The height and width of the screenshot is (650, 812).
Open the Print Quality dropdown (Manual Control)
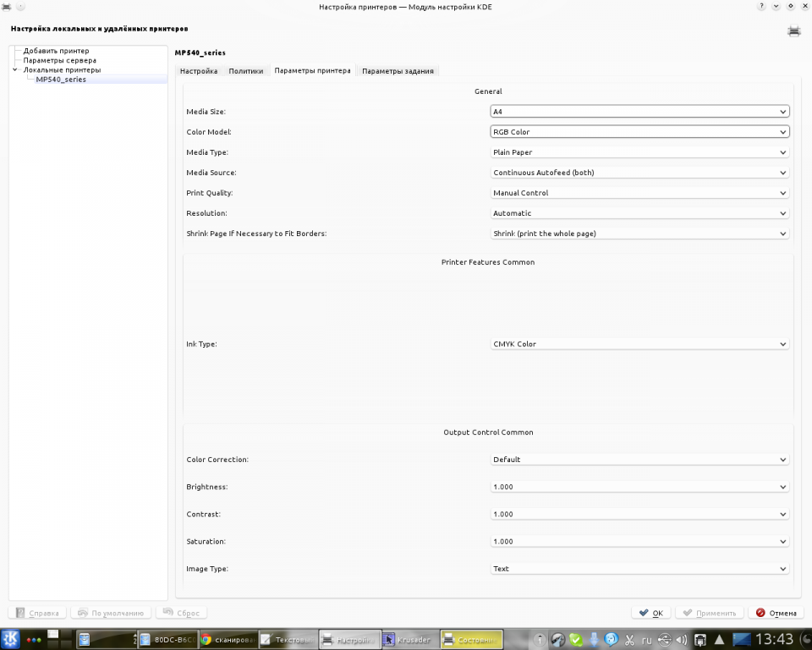click(x=639, y=193)
